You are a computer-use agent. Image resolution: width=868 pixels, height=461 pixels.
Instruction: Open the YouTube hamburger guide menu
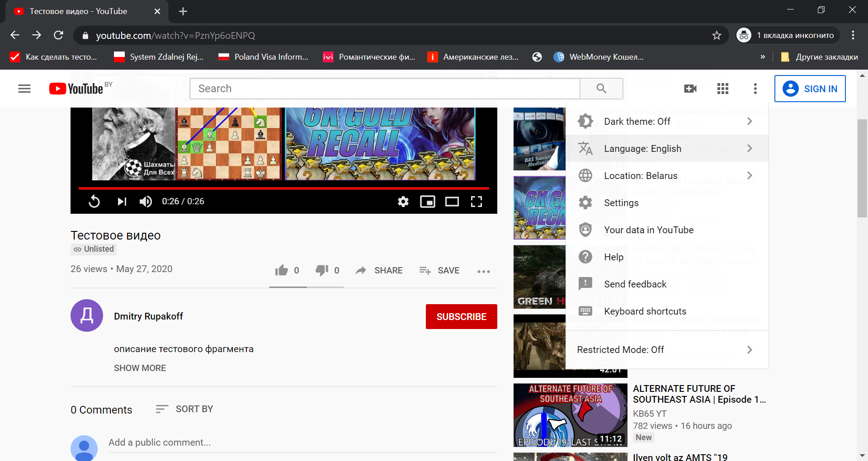coord(24,89)
